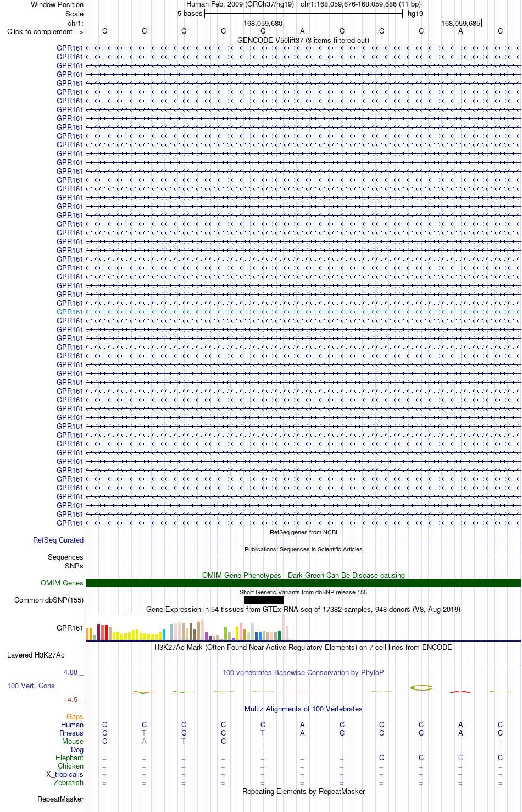The width and height of the screenshot is (522, 812).
Task: Click the black dbSNP variant block
Action: (x=263, y=600)
